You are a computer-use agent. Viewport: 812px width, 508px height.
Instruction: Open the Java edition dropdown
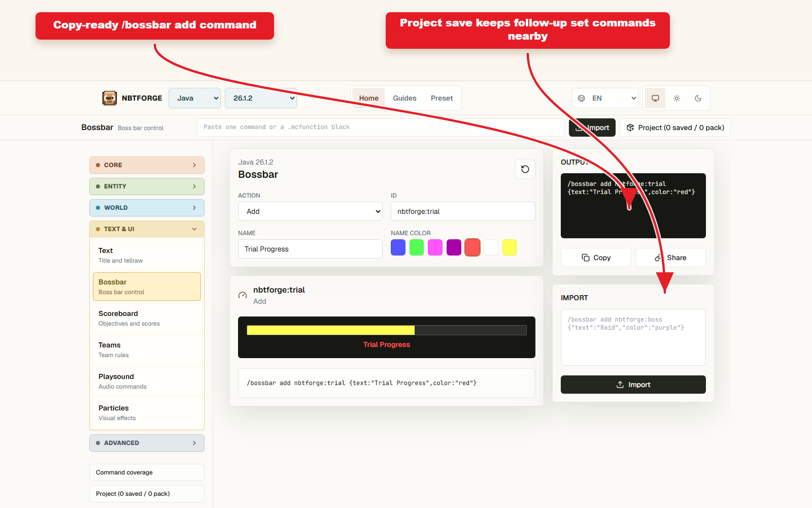(x=195, y=98)
